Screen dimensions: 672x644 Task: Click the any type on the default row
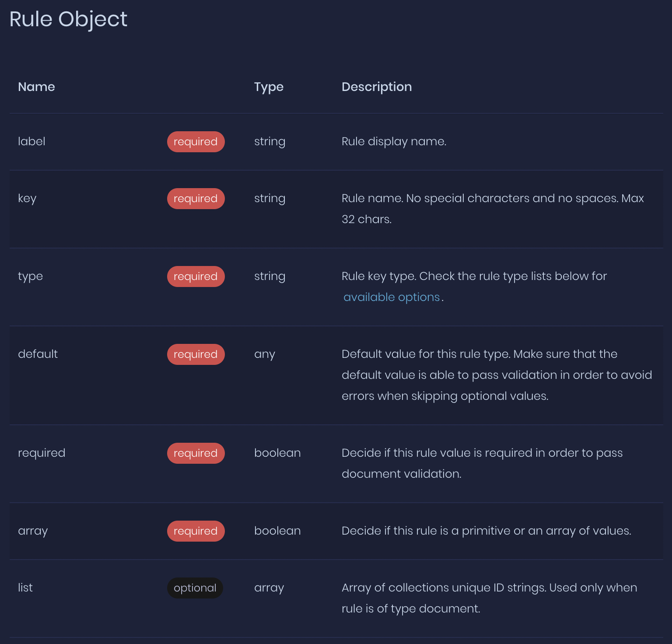click(264, 354)
